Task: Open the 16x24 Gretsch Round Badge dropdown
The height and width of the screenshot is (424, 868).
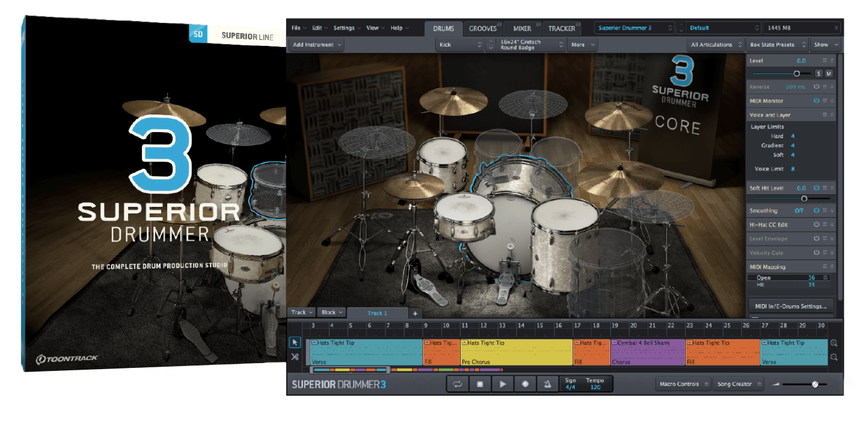Action: coord(532,45)
